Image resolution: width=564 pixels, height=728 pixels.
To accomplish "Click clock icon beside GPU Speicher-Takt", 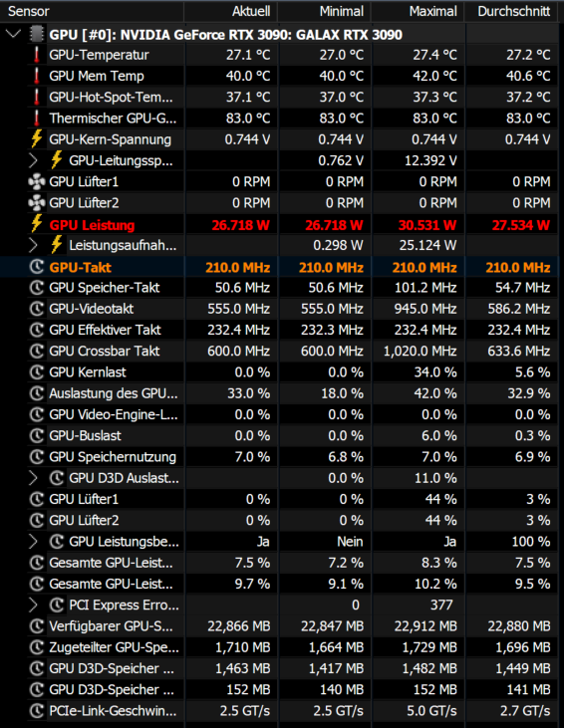I will click(37, 288).
